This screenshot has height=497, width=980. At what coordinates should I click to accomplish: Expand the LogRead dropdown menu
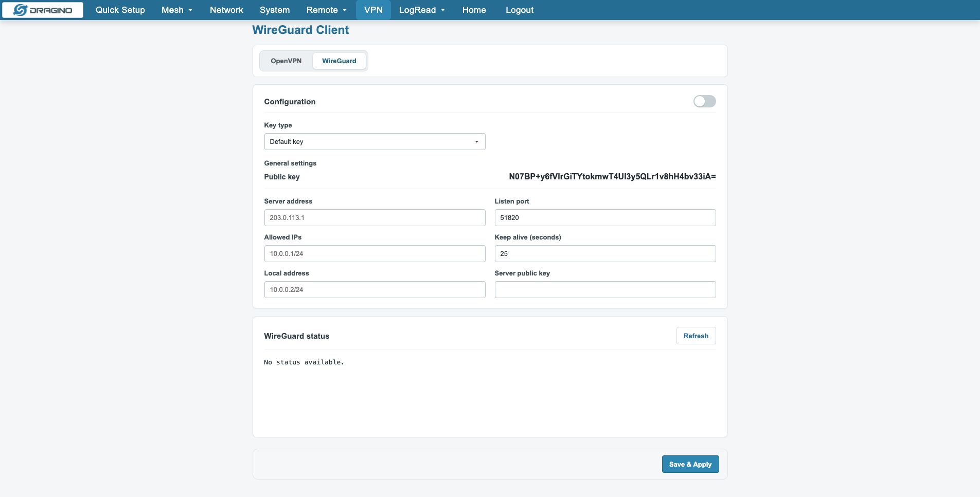click(x=422, y=10)
